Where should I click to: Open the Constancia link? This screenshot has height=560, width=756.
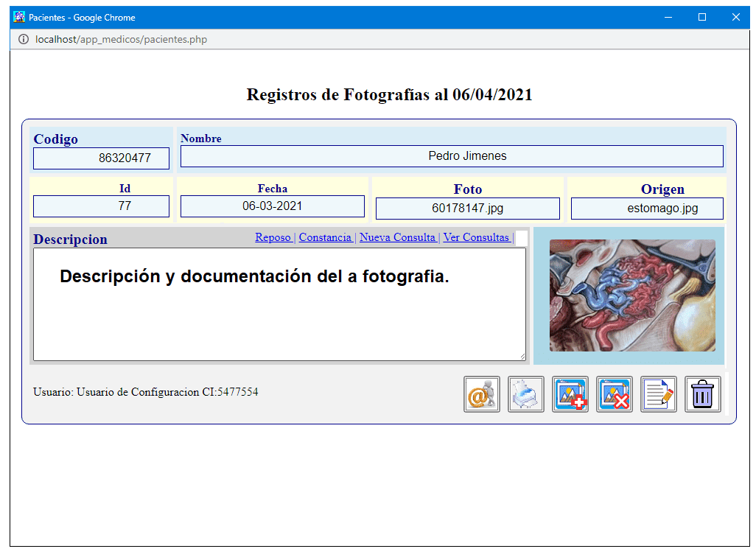click(325, 237)
